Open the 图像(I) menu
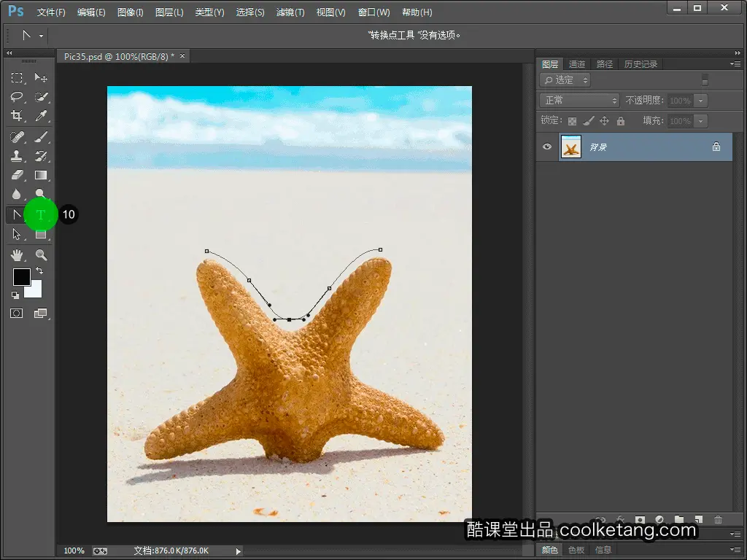Viewport: 747px width, 560px height. point(130,12)
